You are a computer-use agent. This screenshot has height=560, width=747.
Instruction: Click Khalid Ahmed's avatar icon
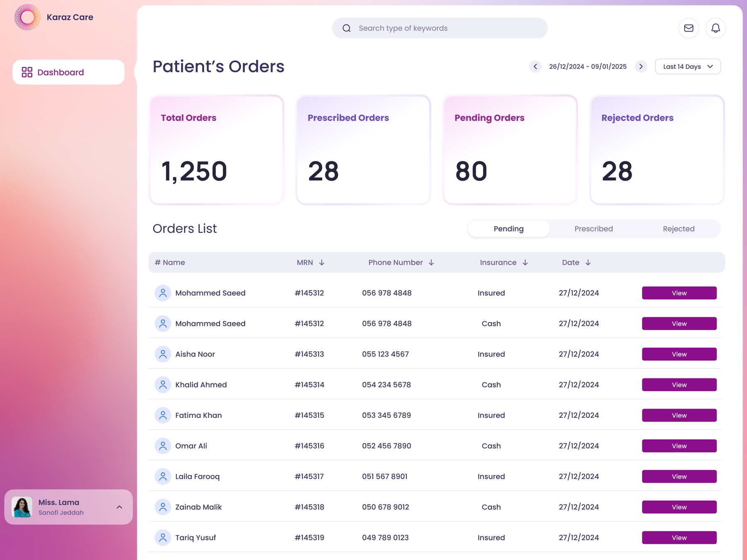(x=163, y=385)
